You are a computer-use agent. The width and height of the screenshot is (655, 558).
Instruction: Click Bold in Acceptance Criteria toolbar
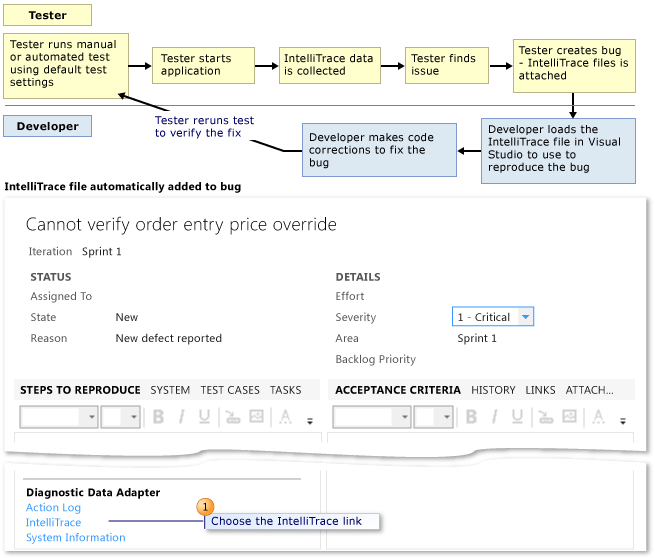[x=472, y=416]
